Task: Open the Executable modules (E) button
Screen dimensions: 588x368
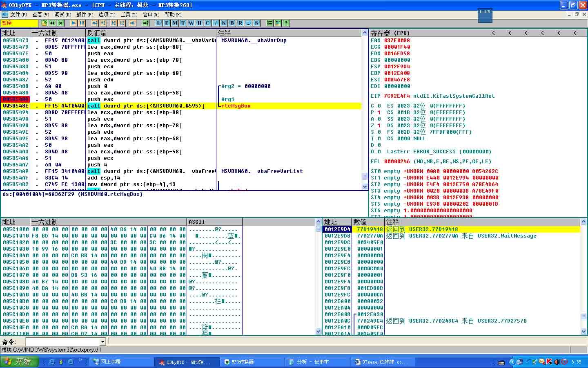Action: coord(167,23)
